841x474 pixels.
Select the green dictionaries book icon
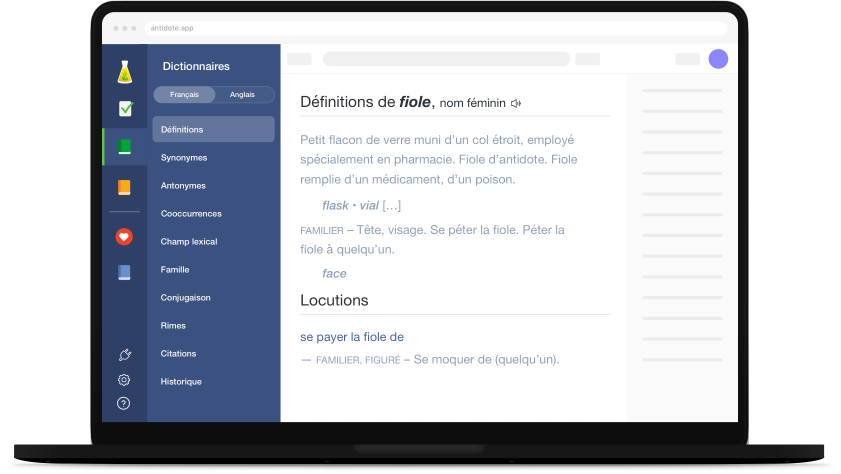pos(124,147)
